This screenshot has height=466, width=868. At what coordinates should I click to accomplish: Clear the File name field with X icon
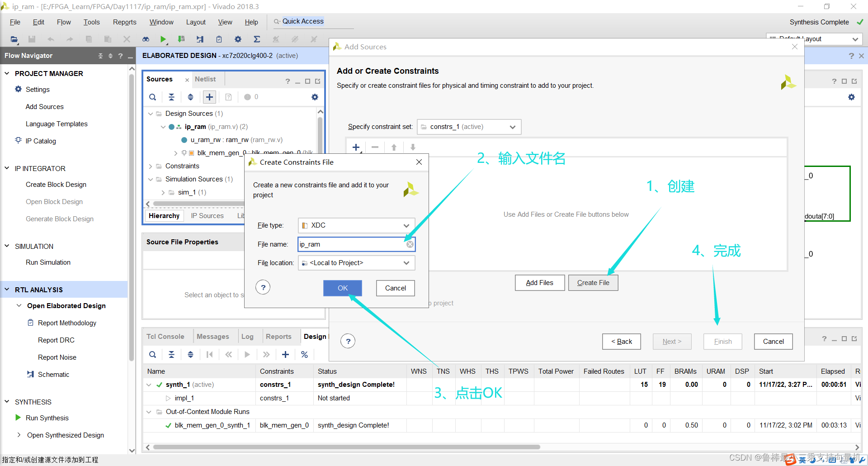(x=410, y=244)
